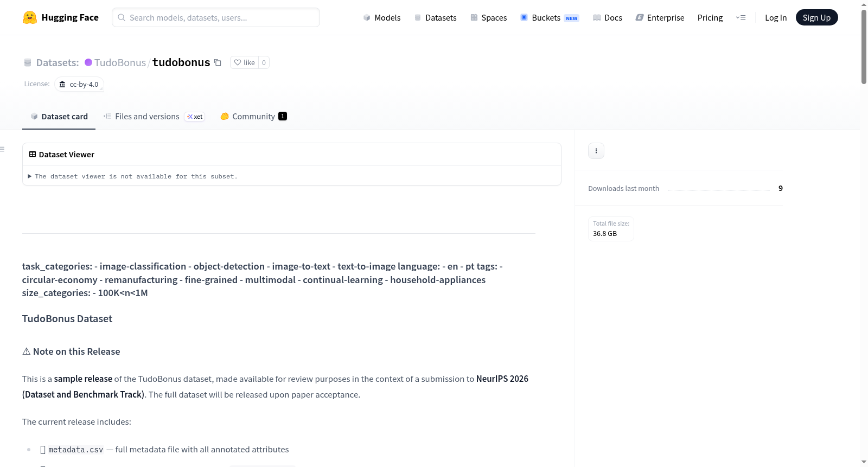Open the cc-by-4.0 license tag

point(79,84)
